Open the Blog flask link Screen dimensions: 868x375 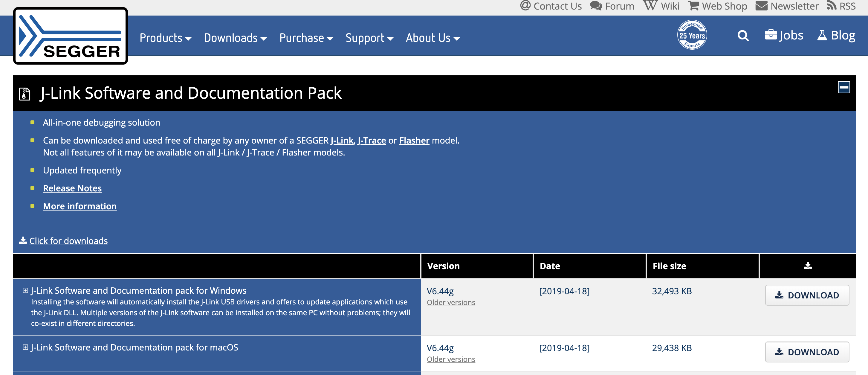coord(836,35)
